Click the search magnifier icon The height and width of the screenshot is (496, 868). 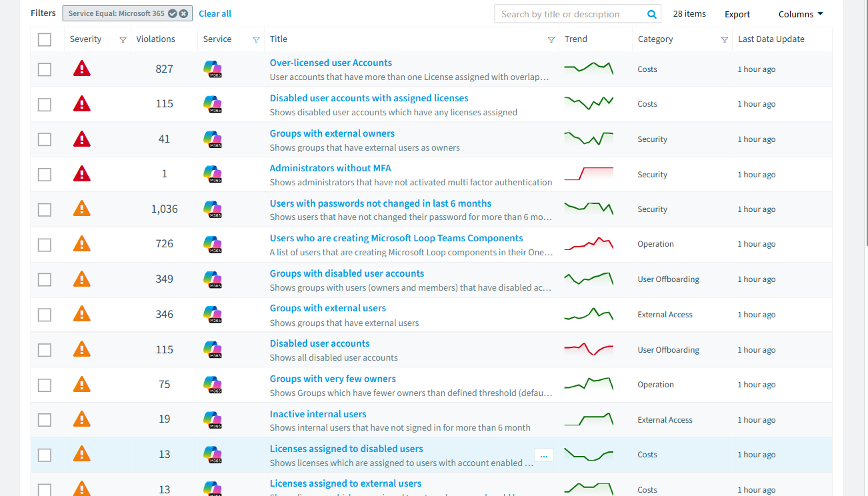(x=651, y=14)
